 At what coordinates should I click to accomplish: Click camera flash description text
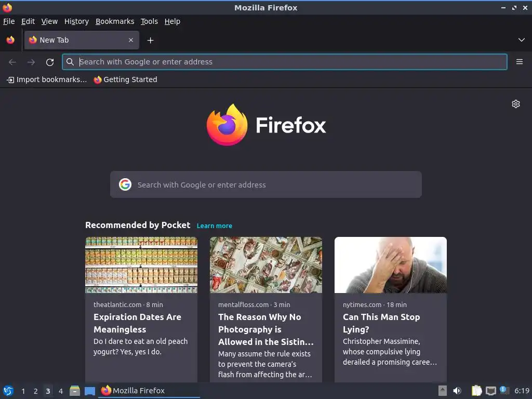point(265,364)
